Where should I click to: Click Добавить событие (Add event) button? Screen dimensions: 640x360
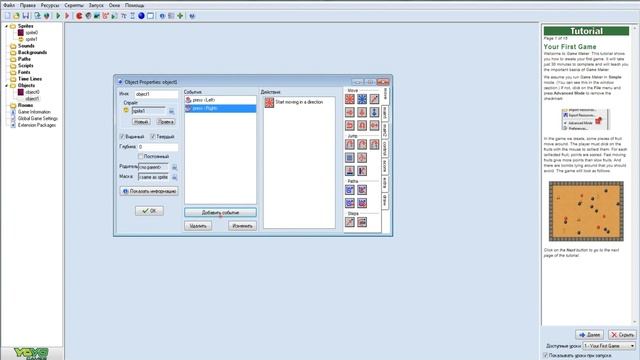220,213
